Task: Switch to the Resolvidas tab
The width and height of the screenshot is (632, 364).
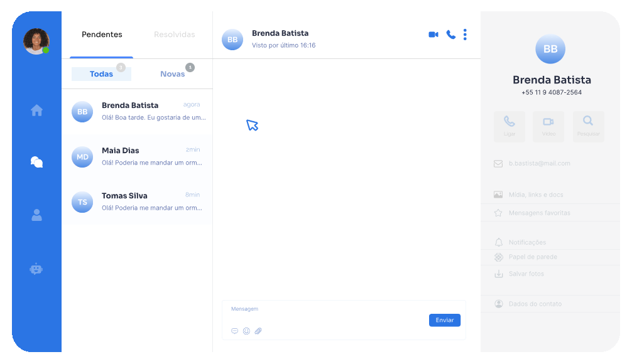Action: point(175,35)
